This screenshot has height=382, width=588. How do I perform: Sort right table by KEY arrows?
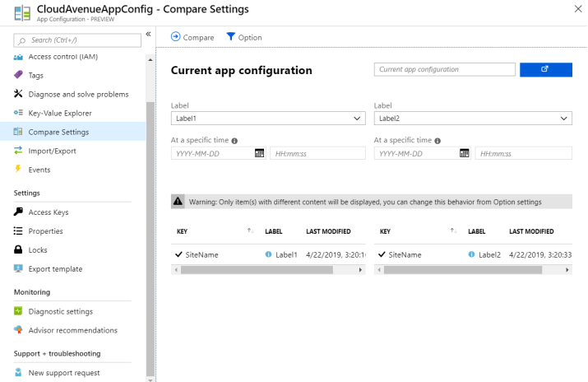(x=454, y=231)
